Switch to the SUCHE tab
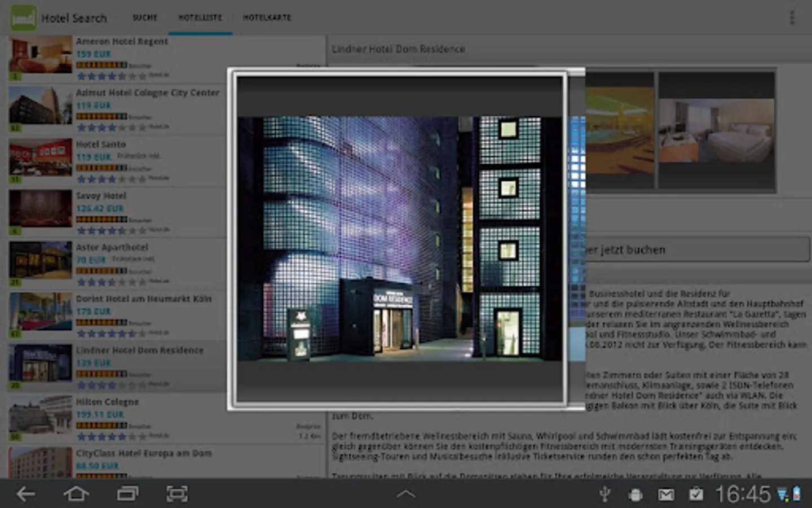The width and height of the screenshot is (812, 508). (145, 18)
